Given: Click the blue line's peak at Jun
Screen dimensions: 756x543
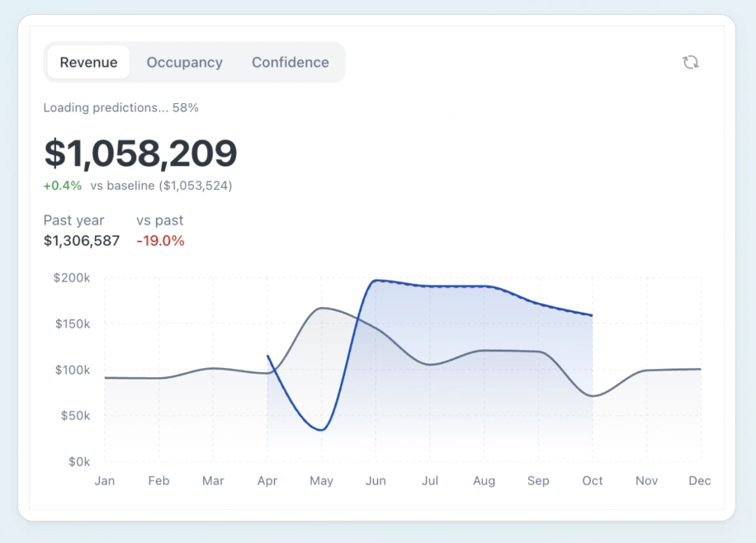Looking at the screenshot, I should click(x=376, y=281).
